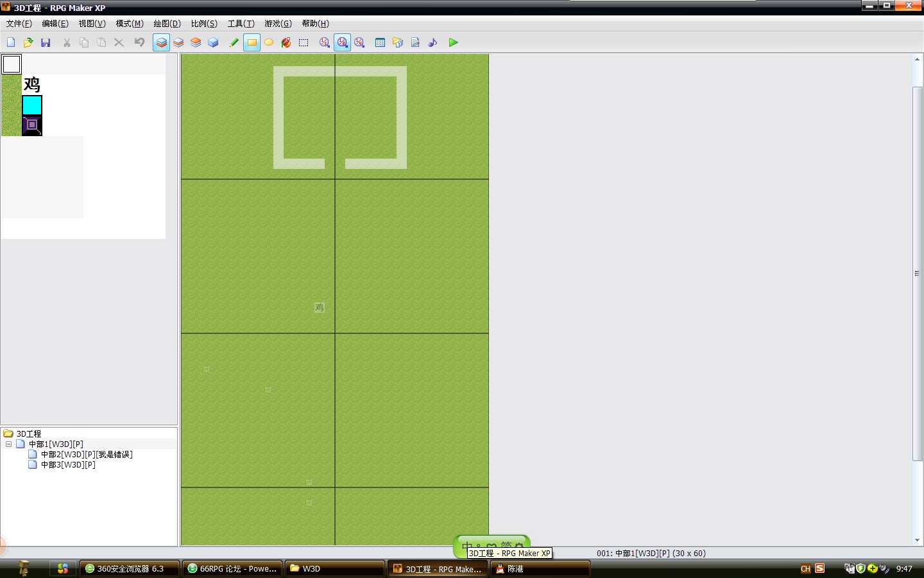Image resolution: width=924 pixels, height=578 pixels.
Task: Start playtest with green play button
Action: point(454,42)
